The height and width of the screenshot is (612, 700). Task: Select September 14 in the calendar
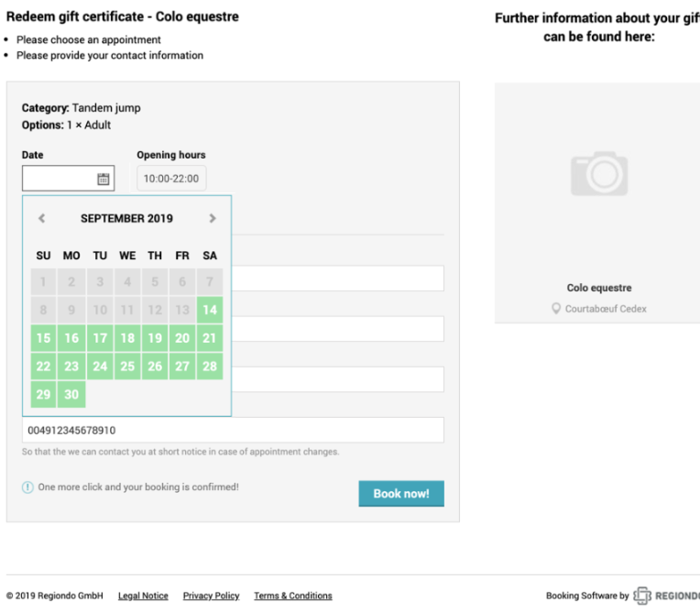210,310
